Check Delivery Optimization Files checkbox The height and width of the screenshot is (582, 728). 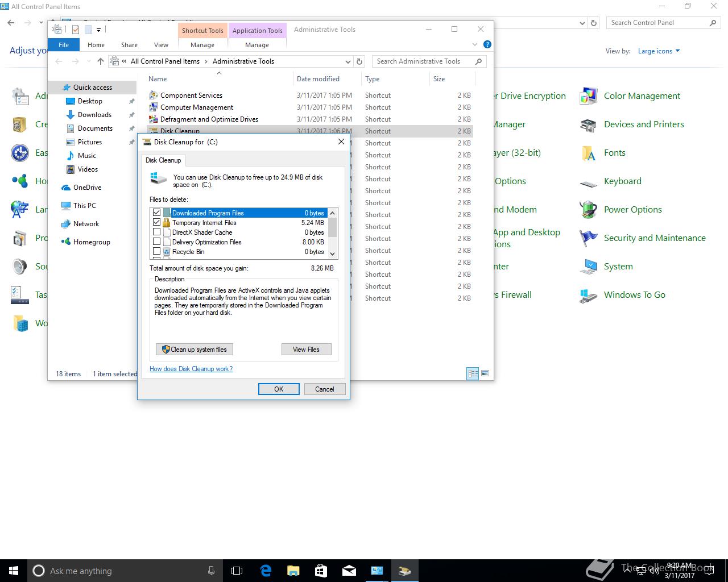(x=157, y=242)
